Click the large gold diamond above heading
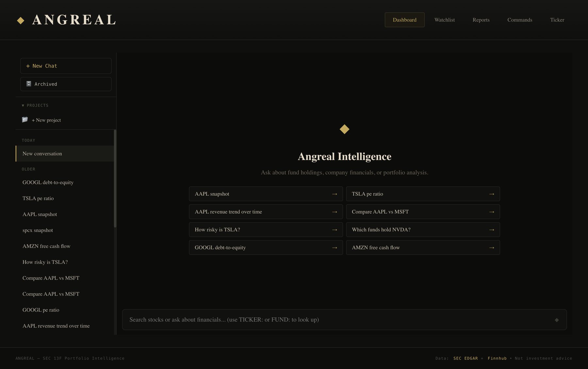The image size is (588, 369). click(344, 129)
